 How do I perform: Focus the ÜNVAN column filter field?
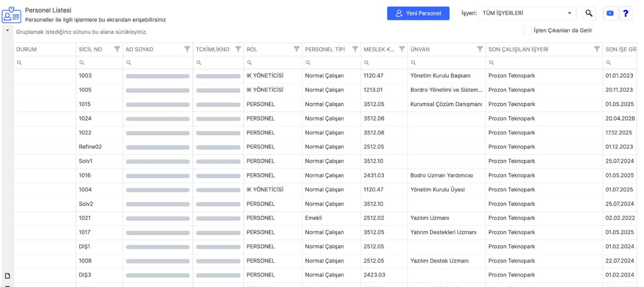pos(446,62)
